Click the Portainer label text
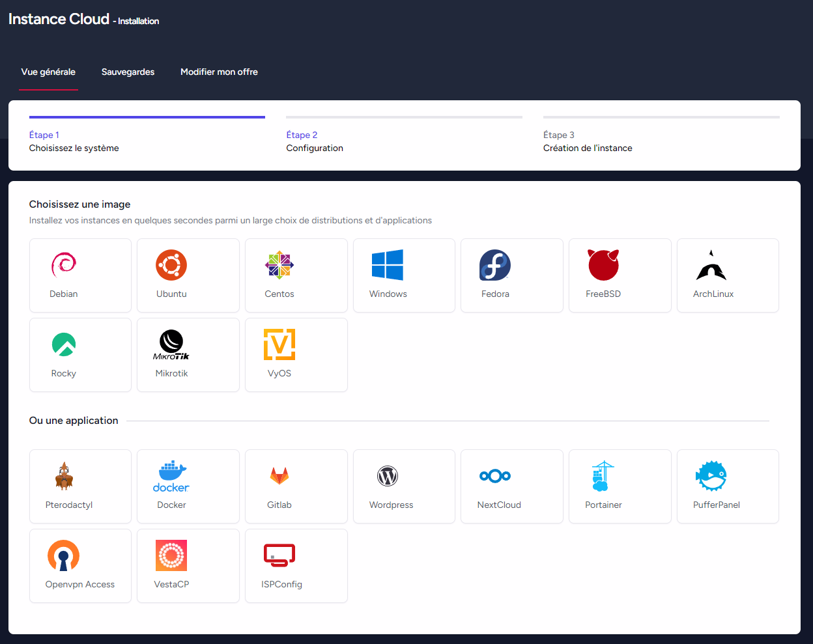813x644 pixels. (603, 505)
